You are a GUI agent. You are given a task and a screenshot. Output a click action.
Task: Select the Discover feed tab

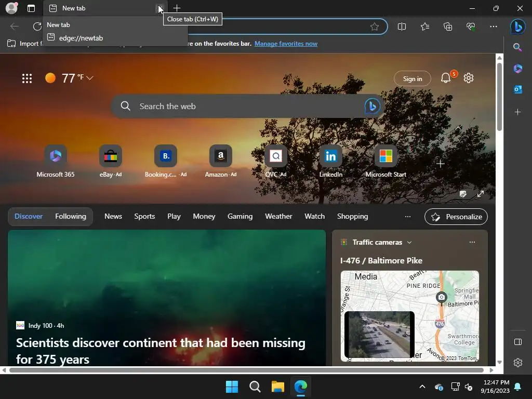(29, 216)
